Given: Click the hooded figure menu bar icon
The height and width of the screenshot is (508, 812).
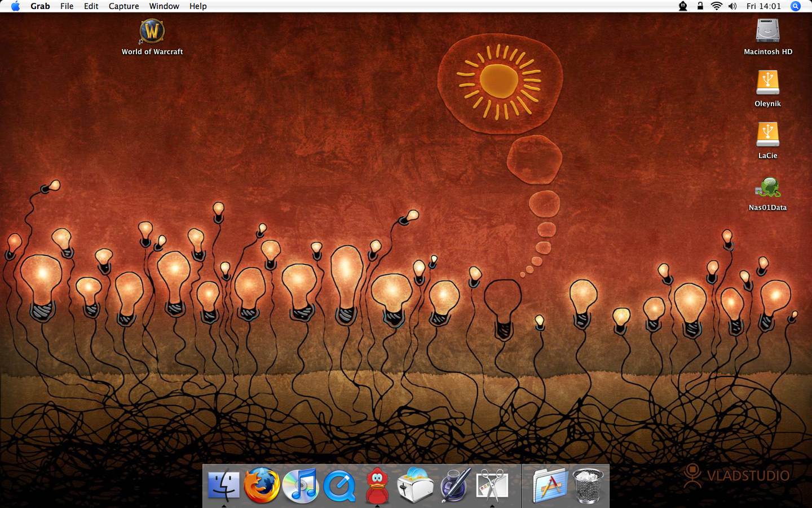Looking at the screenshot, I should point(683,6).
